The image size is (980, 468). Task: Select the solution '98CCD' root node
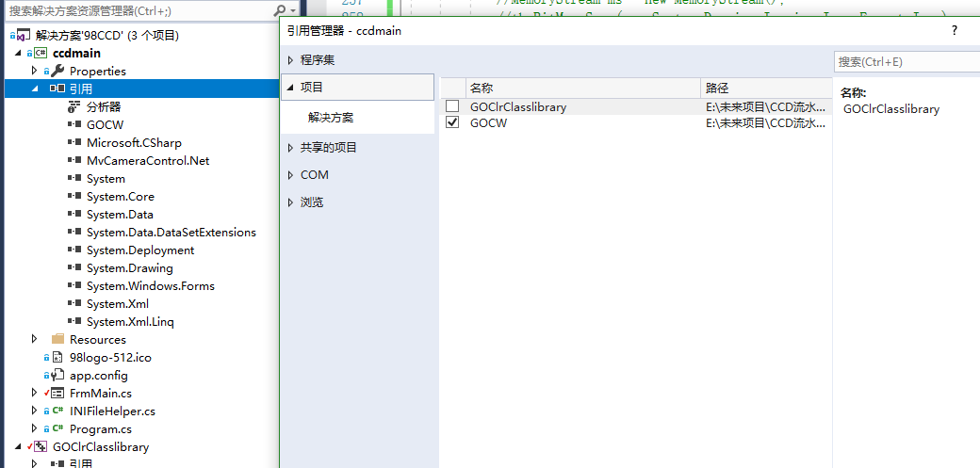(x=107, y=36)
